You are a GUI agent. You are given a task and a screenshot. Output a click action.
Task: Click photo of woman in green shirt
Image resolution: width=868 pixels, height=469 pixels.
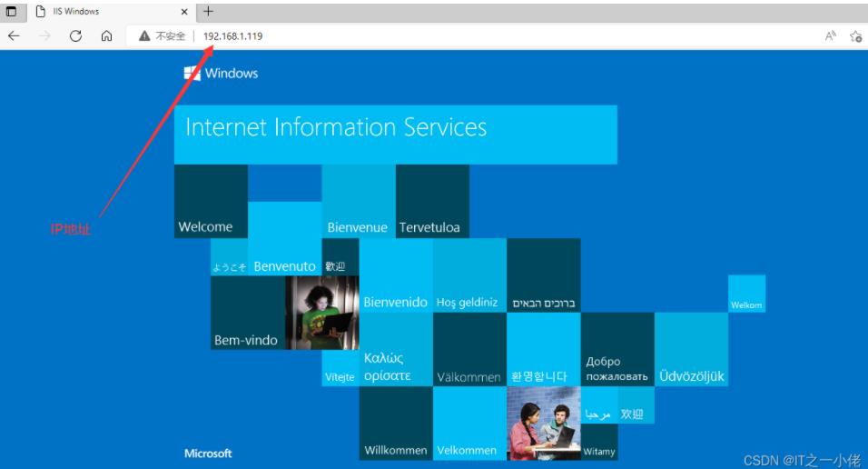[x=322, y=313]
